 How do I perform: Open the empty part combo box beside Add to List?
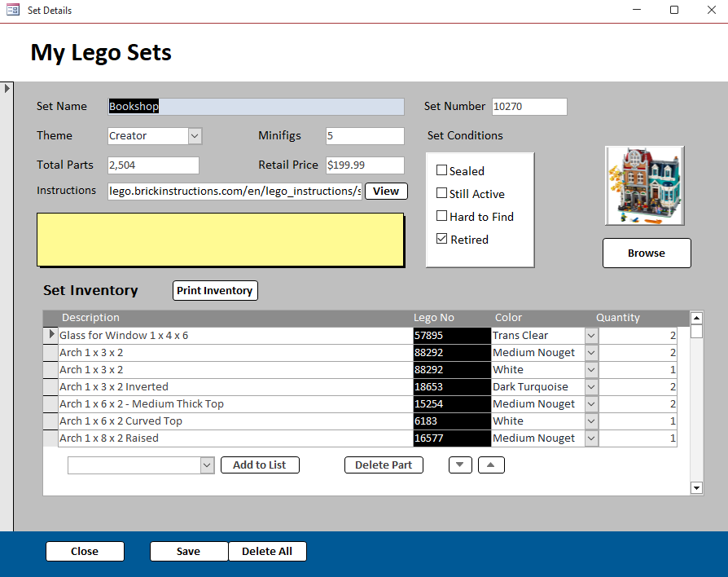[x=208, y=465]
